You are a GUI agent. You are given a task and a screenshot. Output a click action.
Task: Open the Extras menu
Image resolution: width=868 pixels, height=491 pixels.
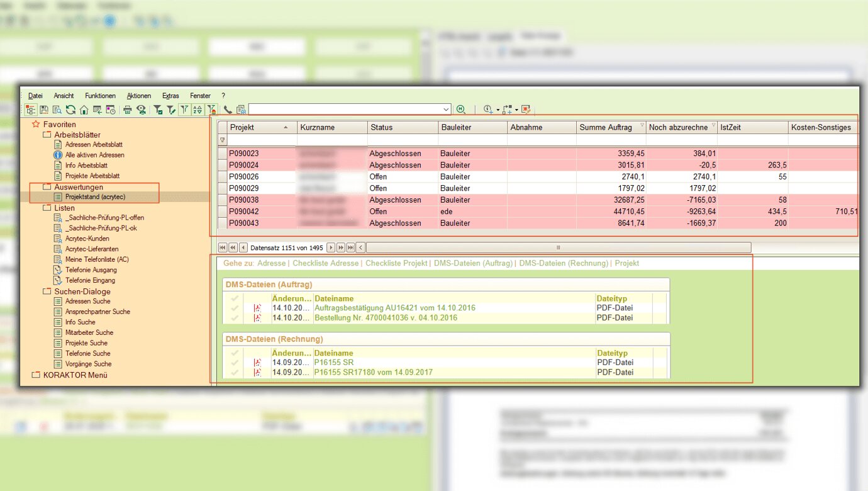point(170,96)
